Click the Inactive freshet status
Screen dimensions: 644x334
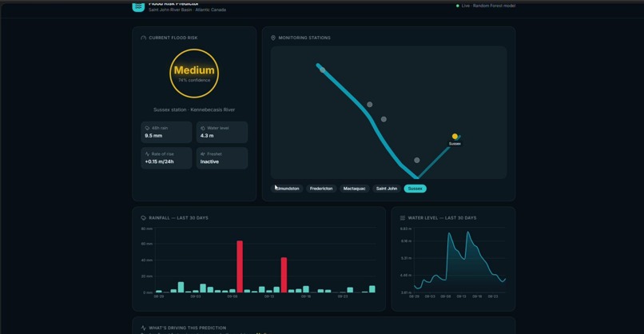[x=209, y=161]
